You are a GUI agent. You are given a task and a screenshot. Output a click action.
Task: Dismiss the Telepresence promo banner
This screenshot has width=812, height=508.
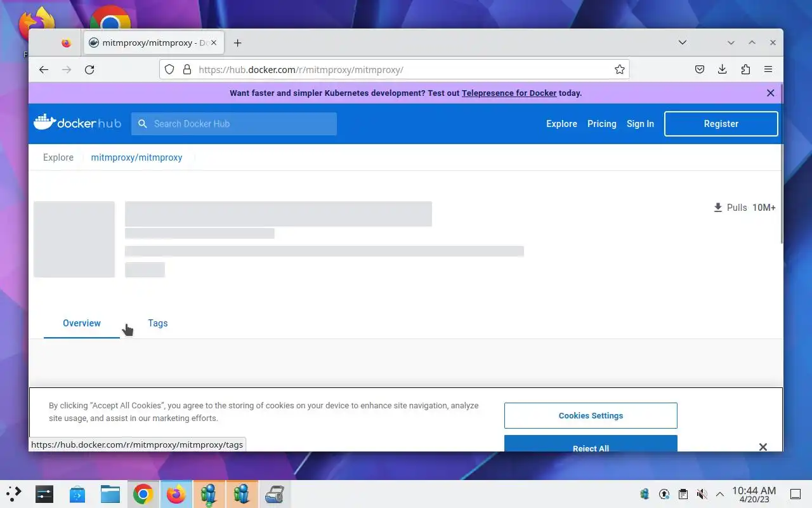pyautogui.click(x=771, y=93)
